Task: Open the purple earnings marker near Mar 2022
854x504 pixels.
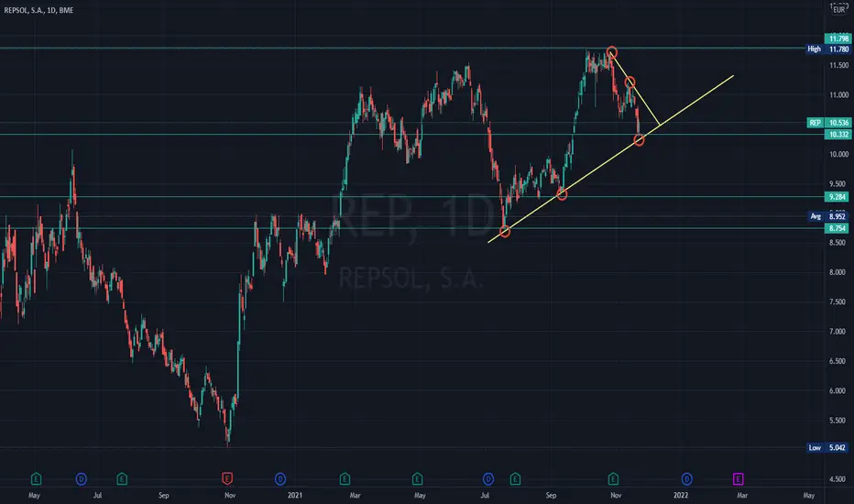Action: [x=738, y=478]
